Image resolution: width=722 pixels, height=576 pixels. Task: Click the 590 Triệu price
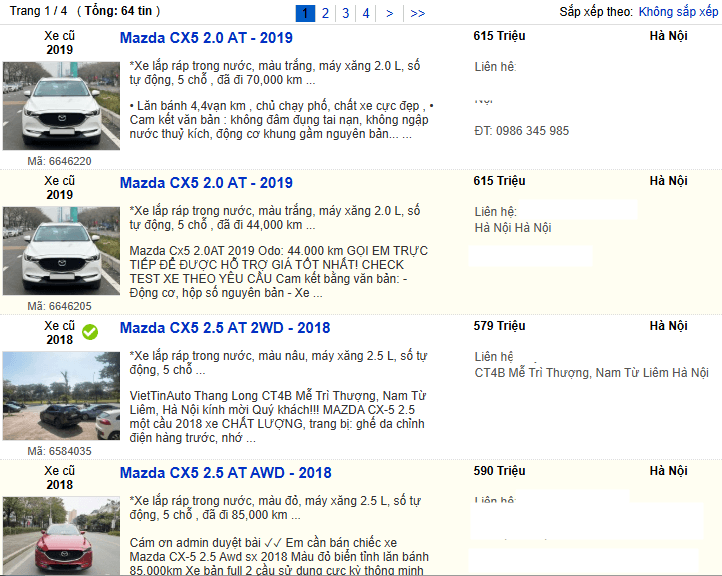[499, 471]
